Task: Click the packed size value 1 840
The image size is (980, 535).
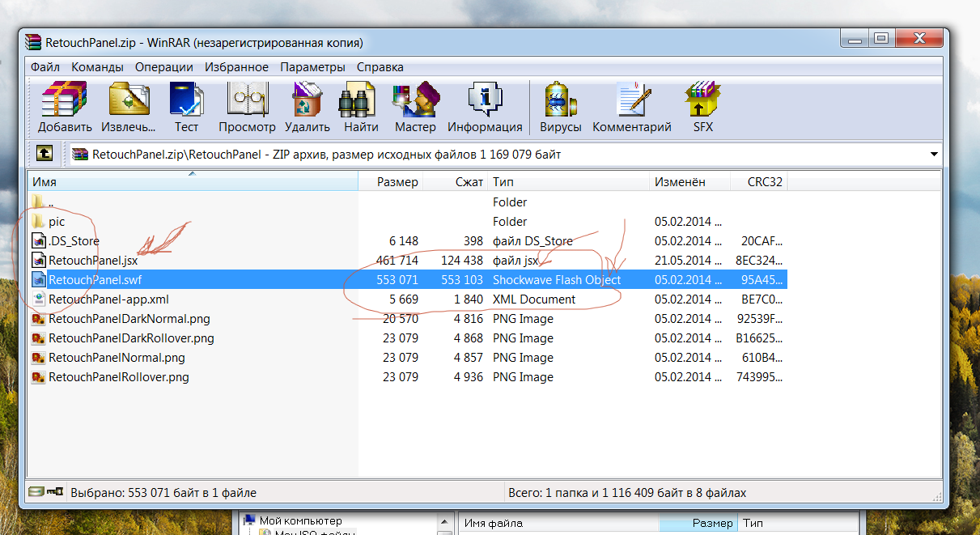Action: click(x=467, y=299)
